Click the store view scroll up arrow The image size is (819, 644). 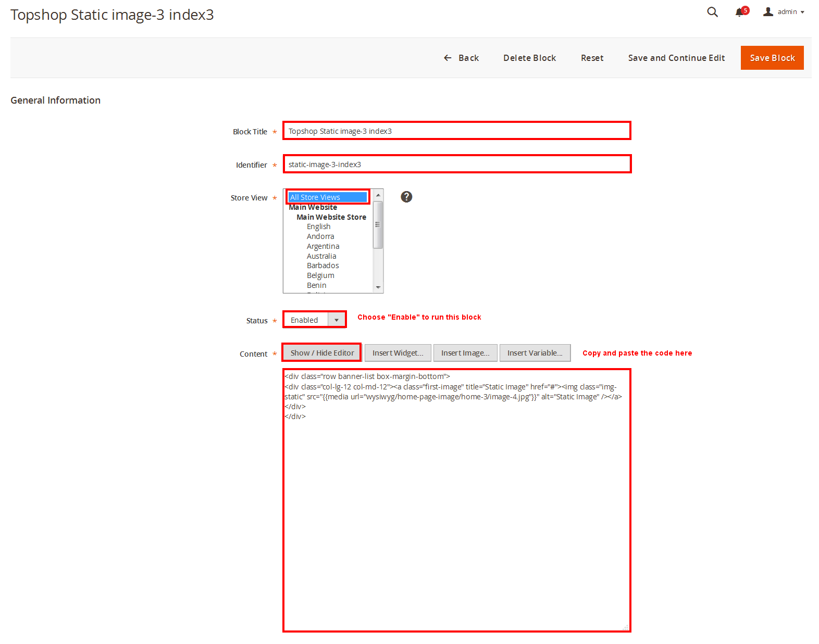(x=378, y=195)
